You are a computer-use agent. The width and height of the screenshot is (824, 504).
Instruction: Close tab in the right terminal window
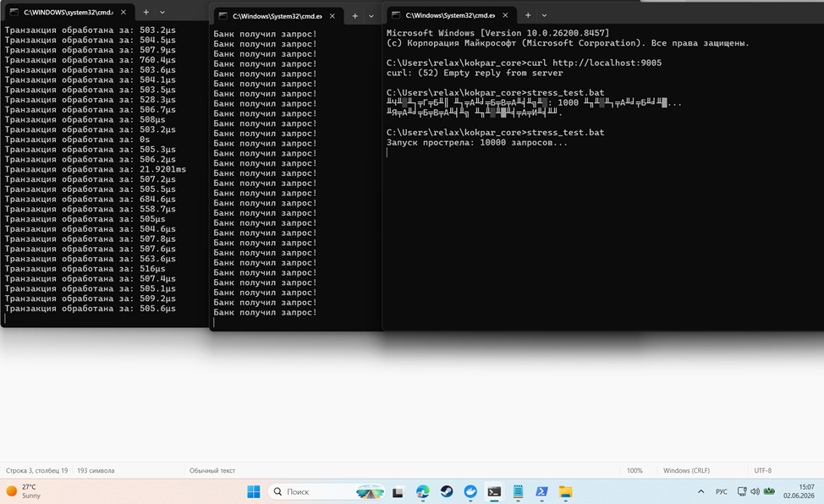pos(505,15)
